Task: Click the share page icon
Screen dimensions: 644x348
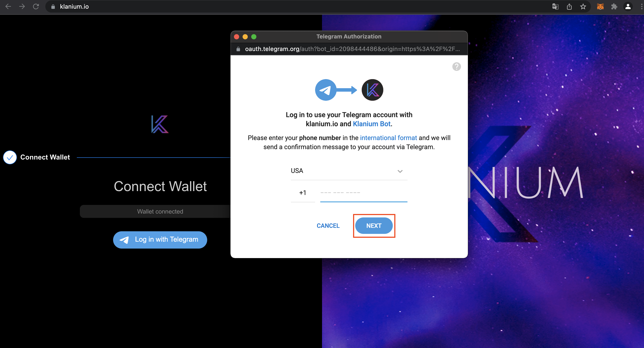Action: 569,6
